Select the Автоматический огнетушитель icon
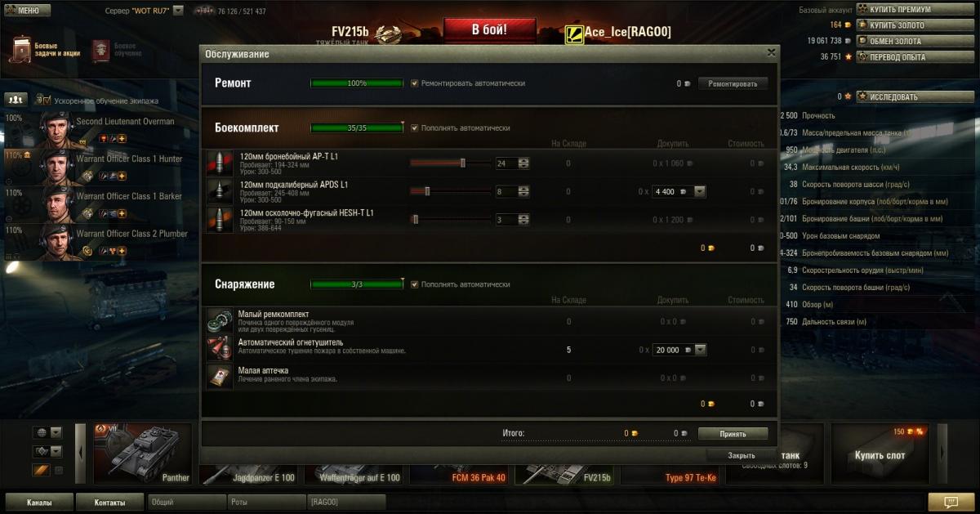Viewport: 980px width, 514px height. pyautogui.click(x=220, y=349)
